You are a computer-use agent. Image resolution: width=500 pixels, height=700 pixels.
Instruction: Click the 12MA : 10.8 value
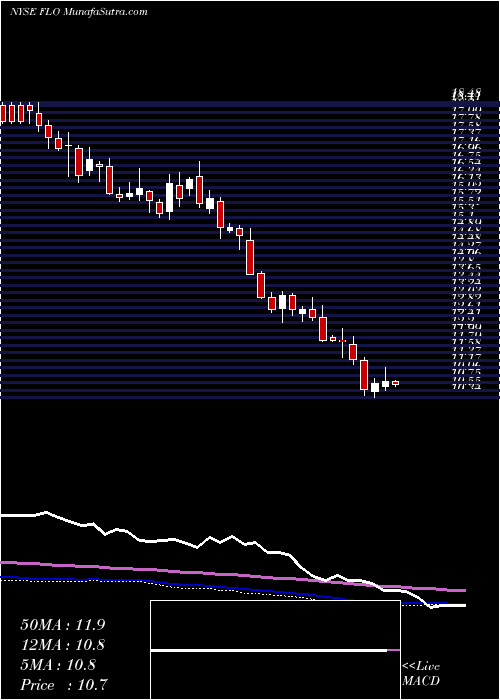(62, 645)
